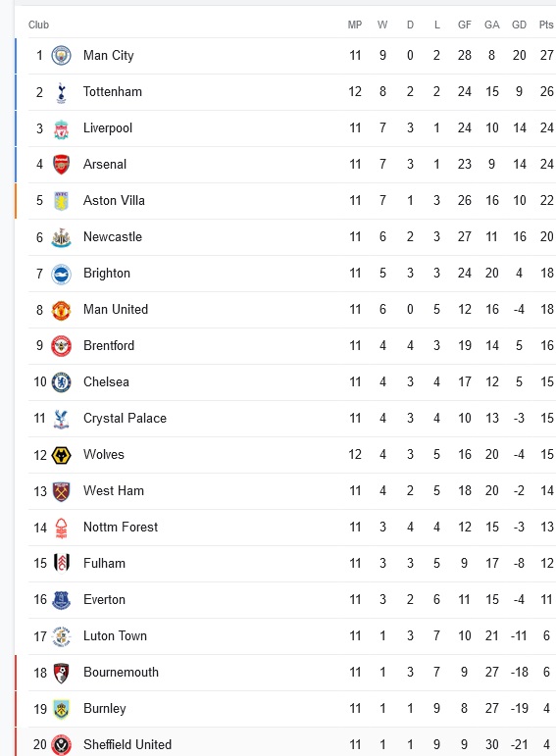
Task: Open the Brentford team link
Action: tap(109, 346)
